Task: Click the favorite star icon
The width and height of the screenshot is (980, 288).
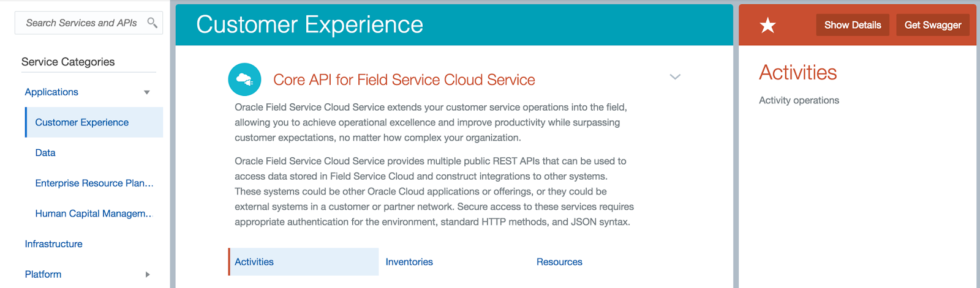Action: tap(767, 25)
